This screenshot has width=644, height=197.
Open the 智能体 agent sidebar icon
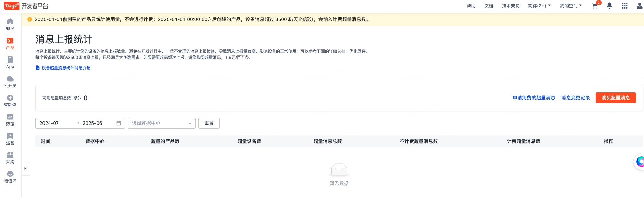(x=10, y=101)
